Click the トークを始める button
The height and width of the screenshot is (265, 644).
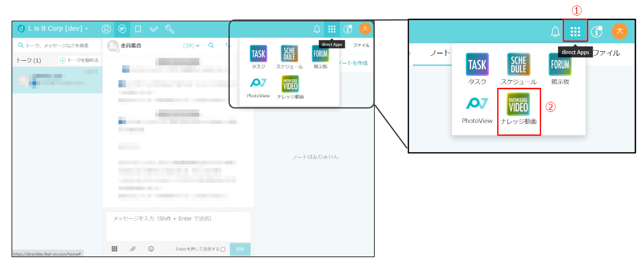click(x=79, y=60)
